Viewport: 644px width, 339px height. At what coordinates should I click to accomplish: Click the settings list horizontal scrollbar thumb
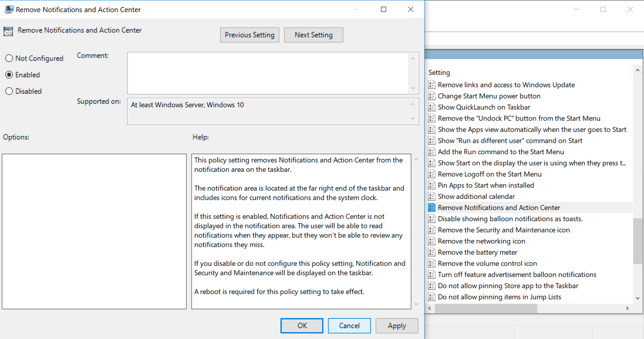point(486,308)
